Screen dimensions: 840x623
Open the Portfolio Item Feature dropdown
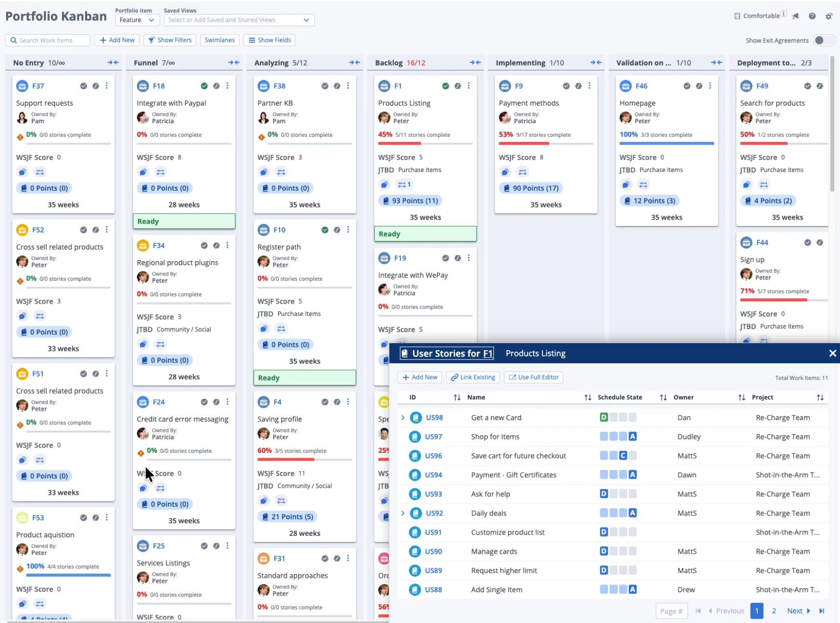click(x=137, y=20)
